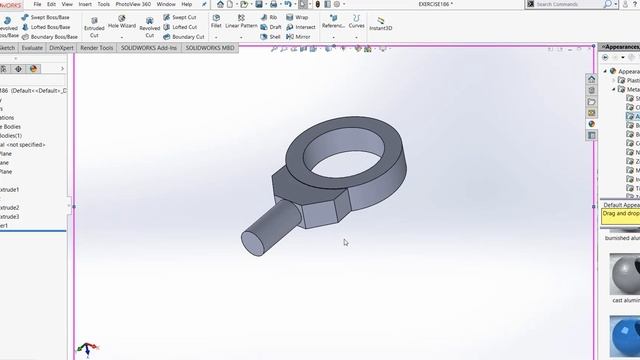Collapse the Metal folder in Appearances tree
This screenshot has width=640, height=360.
(613, 89)
